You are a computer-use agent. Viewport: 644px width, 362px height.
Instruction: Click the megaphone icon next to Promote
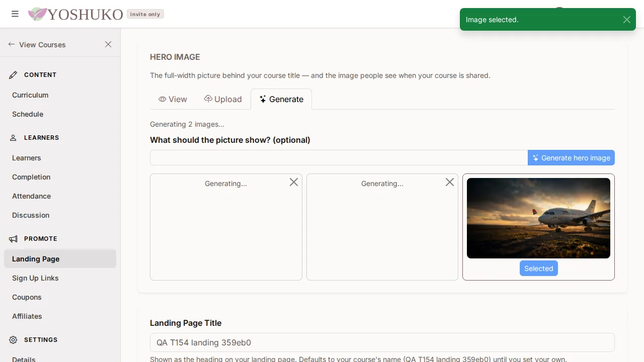[14, 239]
